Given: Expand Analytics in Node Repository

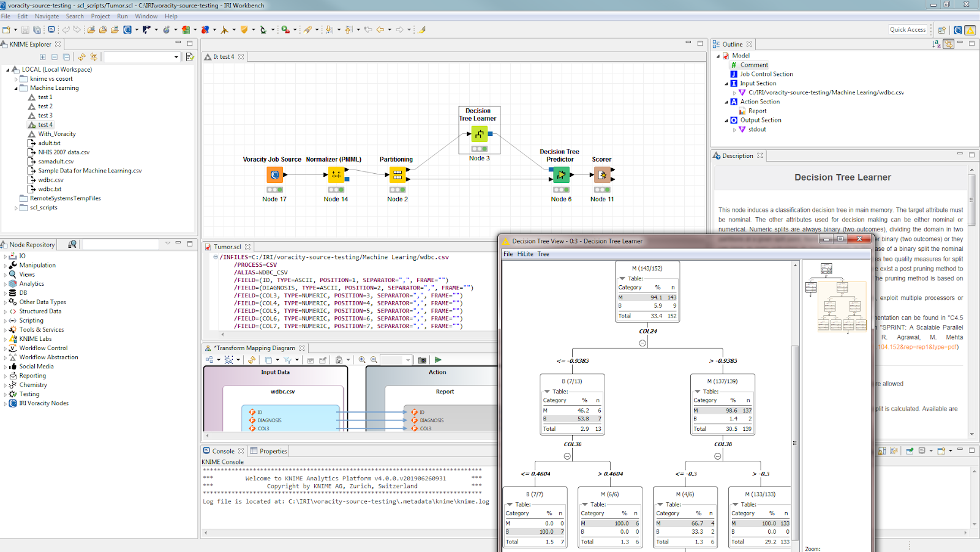Looking at the screenshot, I should [6, 284].
